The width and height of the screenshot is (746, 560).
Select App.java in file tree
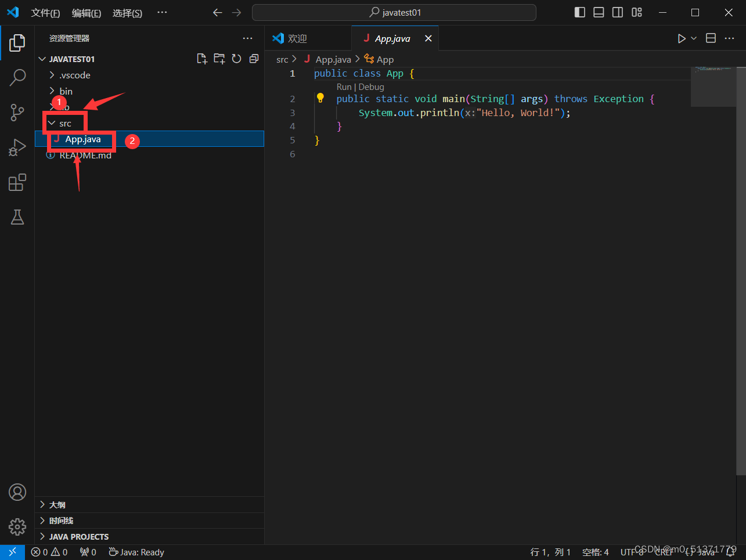(149, 139)
